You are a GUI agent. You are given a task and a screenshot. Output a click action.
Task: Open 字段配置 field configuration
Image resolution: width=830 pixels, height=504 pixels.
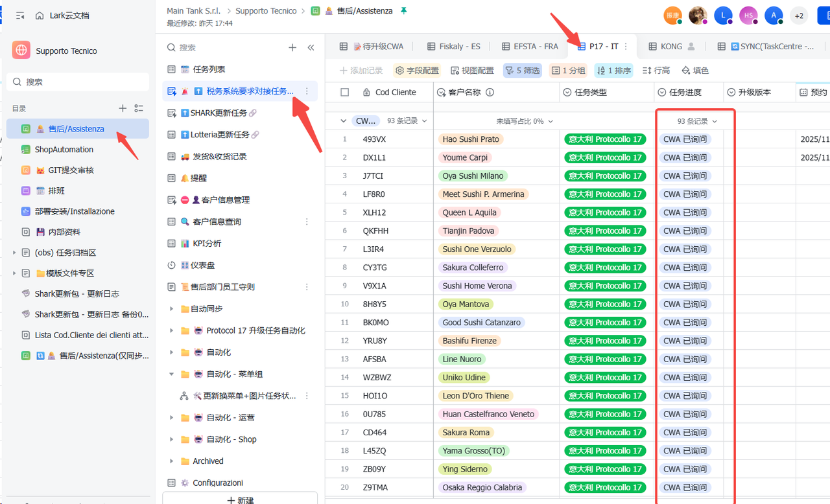click(x=417, y=70)
